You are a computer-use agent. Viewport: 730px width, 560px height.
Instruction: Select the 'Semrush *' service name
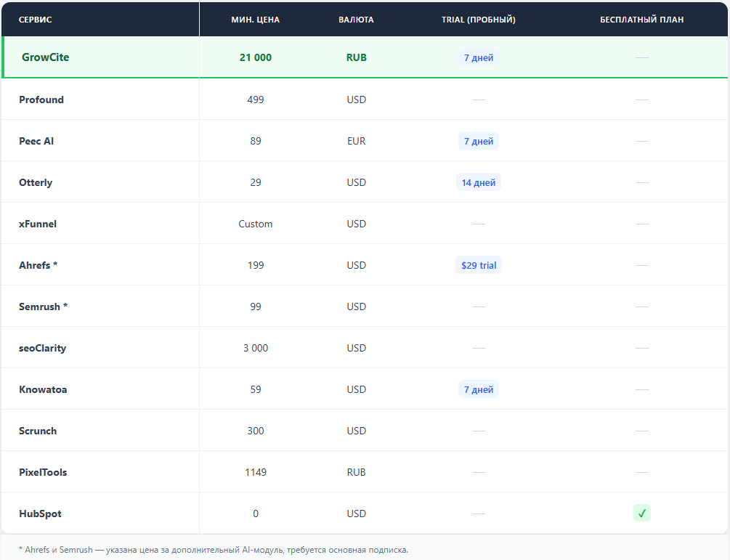pyautogui.click(x=44, y=307)
